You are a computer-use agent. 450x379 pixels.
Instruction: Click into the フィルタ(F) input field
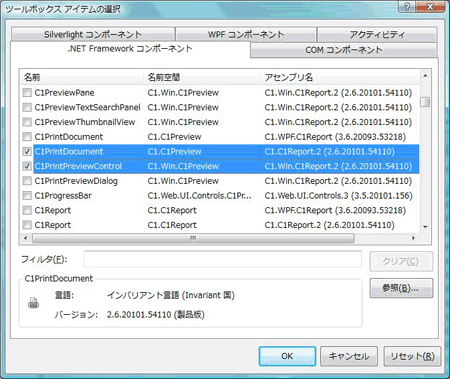223,259
